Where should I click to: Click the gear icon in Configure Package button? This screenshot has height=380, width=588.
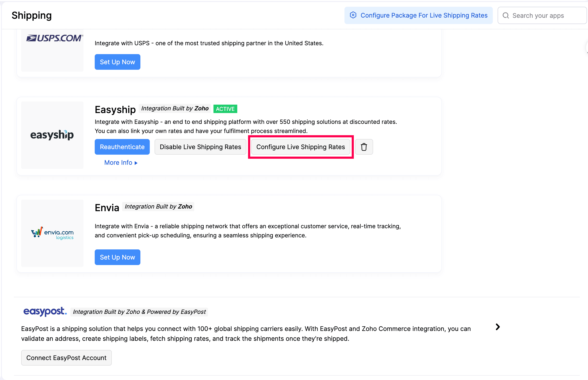point(353,15)
